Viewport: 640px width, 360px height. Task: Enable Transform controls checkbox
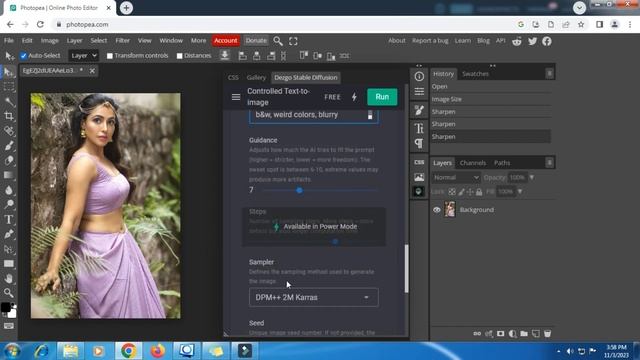point(110,56)
